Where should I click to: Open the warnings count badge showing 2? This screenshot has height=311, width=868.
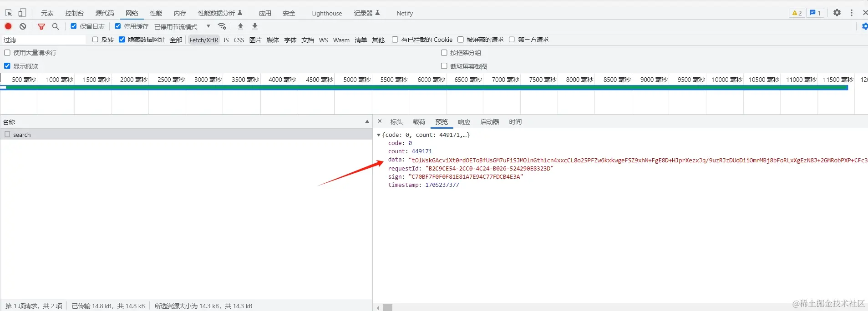pos(797,13)
